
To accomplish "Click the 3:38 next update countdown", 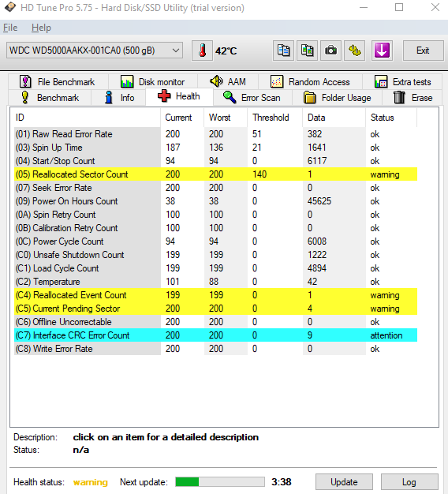I will click(282, 481).
